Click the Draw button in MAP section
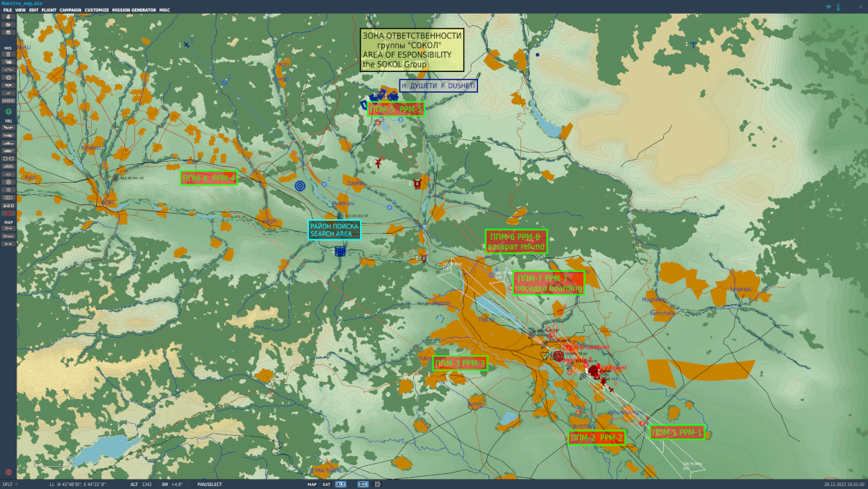Viewport: 868px width, 489px height. coord(9,236)
